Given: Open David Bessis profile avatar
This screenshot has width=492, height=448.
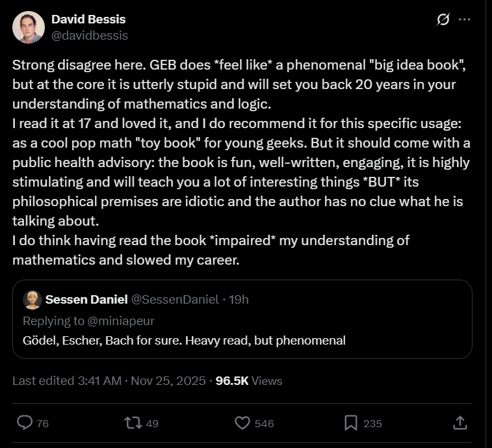Looking at the screenshot, I should click(29, 27).
